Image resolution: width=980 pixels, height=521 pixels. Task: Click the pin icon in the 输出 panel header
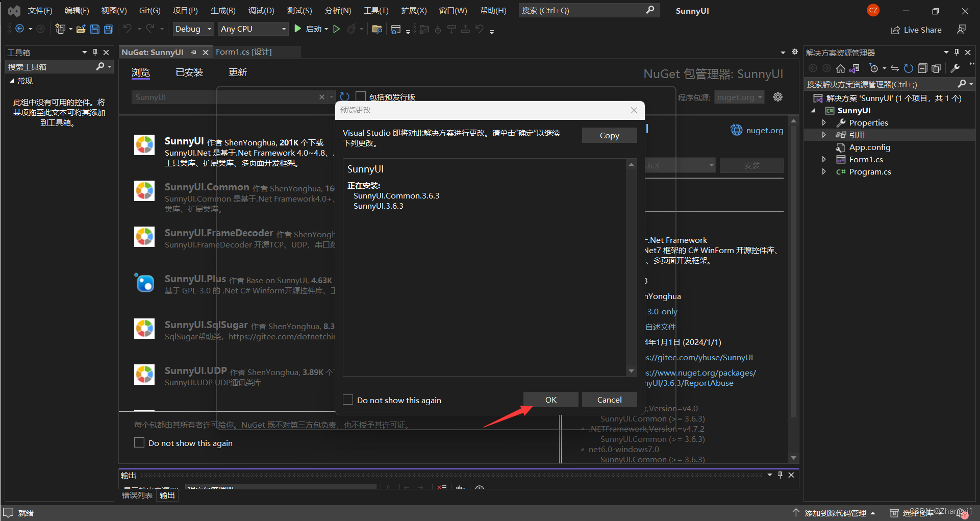[x=780, y=475]
